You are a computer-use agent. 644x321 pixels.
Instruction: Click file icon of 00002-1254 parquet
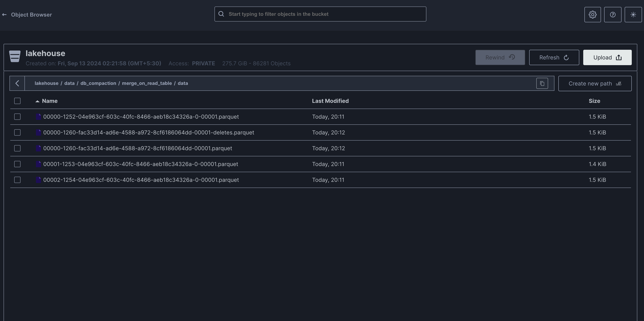pyautogui.click(x=38, y=180)
